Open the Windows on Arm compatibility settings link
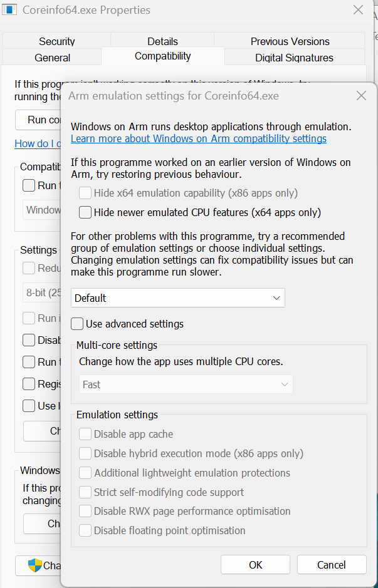 (x=198, y=138)
